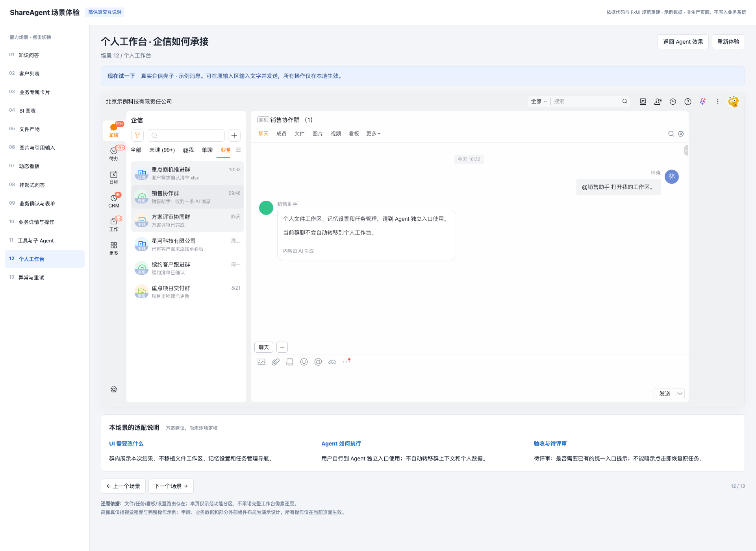Expand the collapsed right side panel handle
The image size is (756, 551).
pos(686,150)
